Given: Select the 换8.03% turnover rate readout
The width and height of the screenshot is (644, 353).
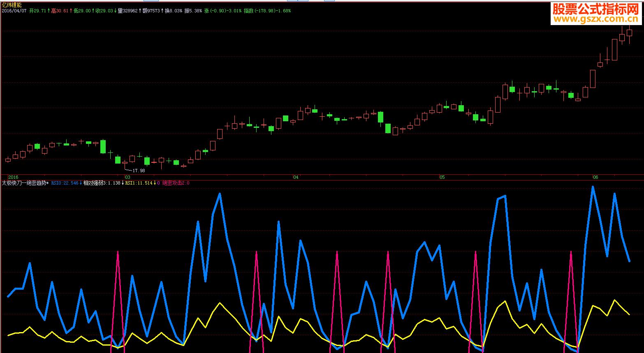Looking at the screenshot, I should pyautogui.click(x=173, y=11).
